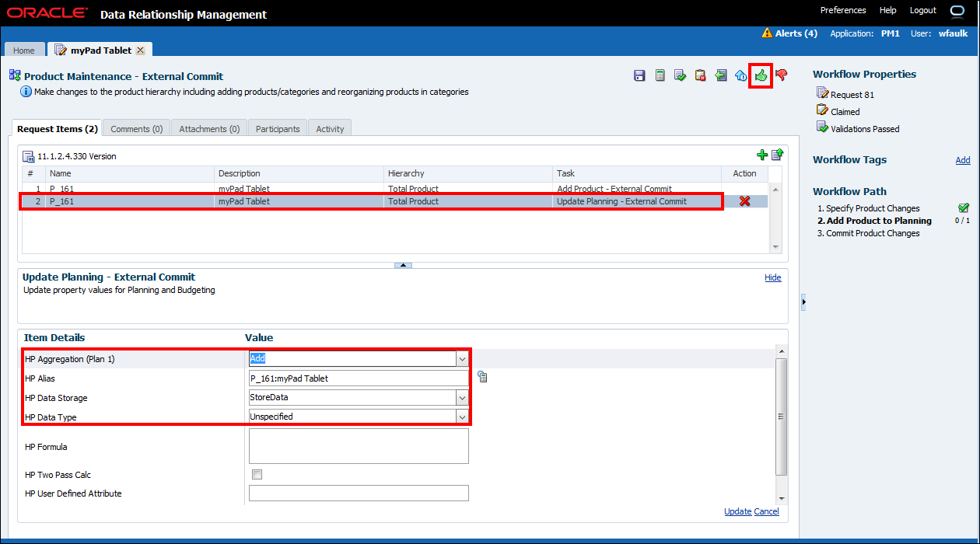Click the clipboard icon with red X
The image size is (980, 544).
pyautogui.click(x=700, y=75)
